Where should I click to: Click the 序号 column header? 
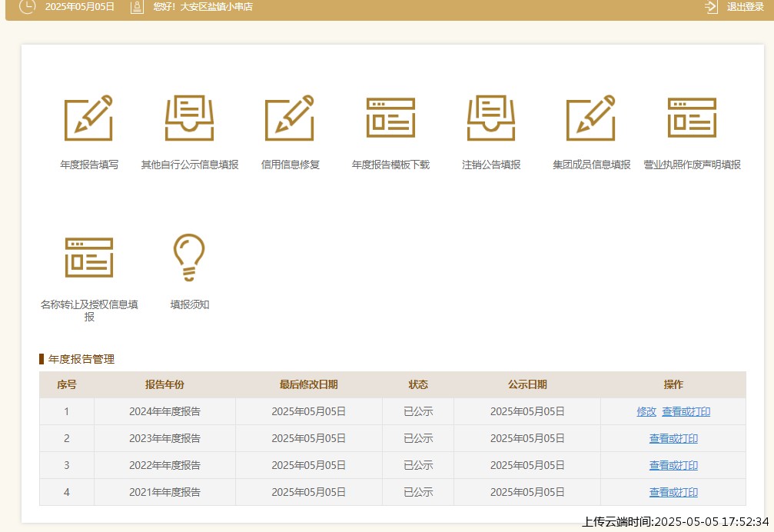[x=67, y=384]
